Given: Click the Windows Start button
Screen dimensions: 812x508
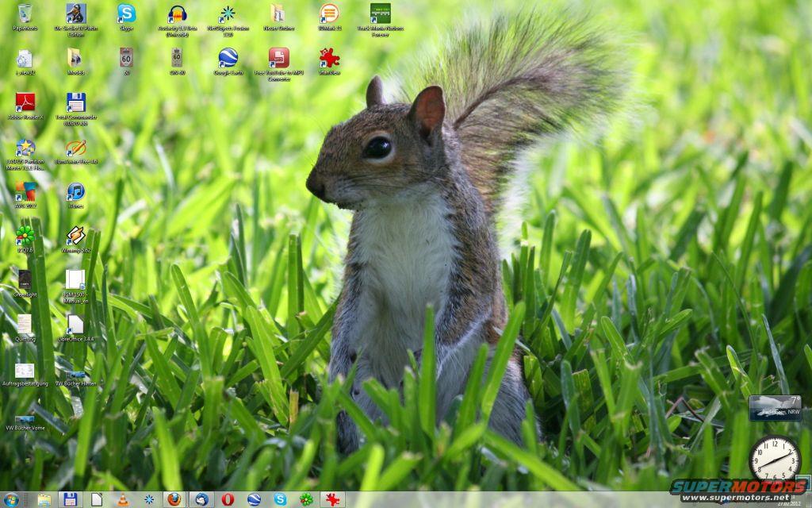Looking at the screenshot, I should [12, 499].
